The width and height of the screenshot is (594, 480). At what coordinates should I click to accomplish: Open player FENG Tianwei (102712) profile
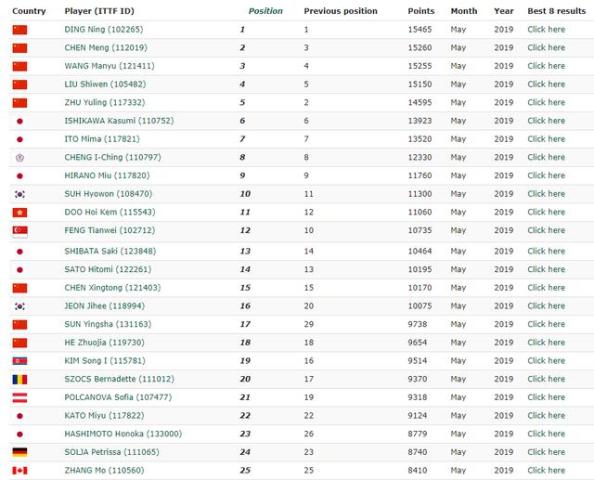109,230
